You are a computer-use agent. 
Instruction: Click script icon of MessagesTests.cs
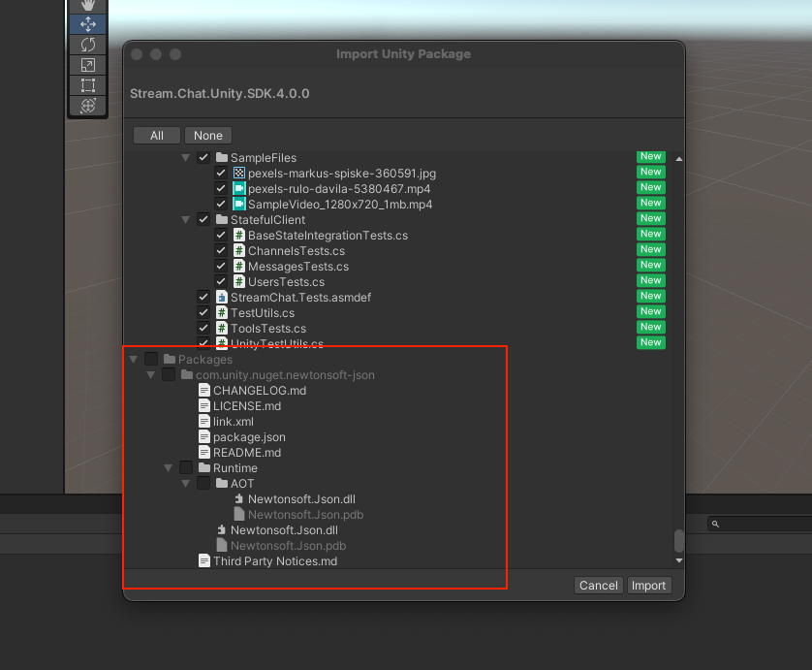point(238,266)
